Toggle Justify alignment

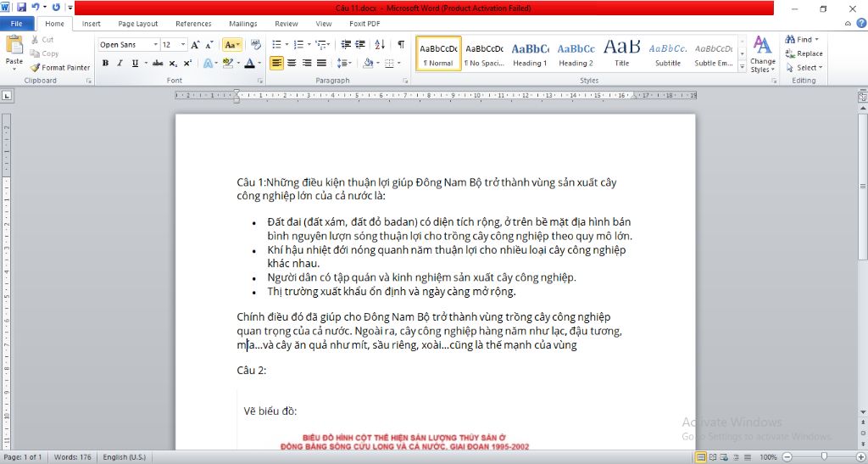pyautogui.click(x=321, y=63)
